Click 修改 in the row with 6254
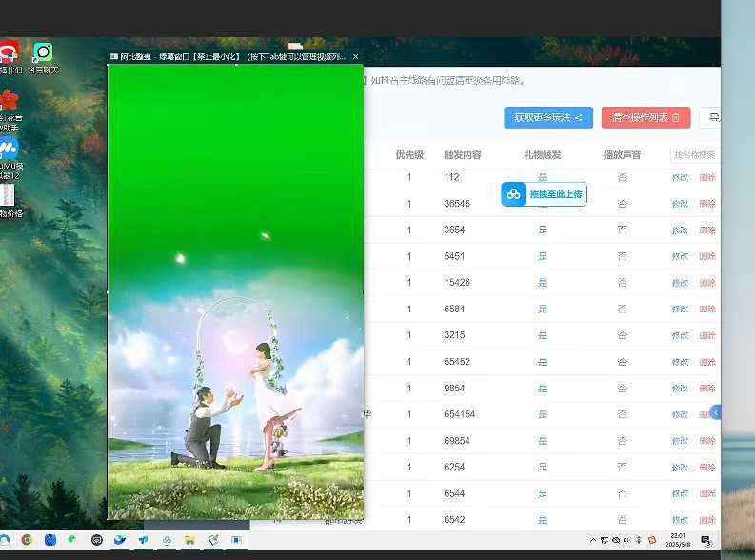The height and width of the screenshot is (560, 755). click(x=680, y=467)
